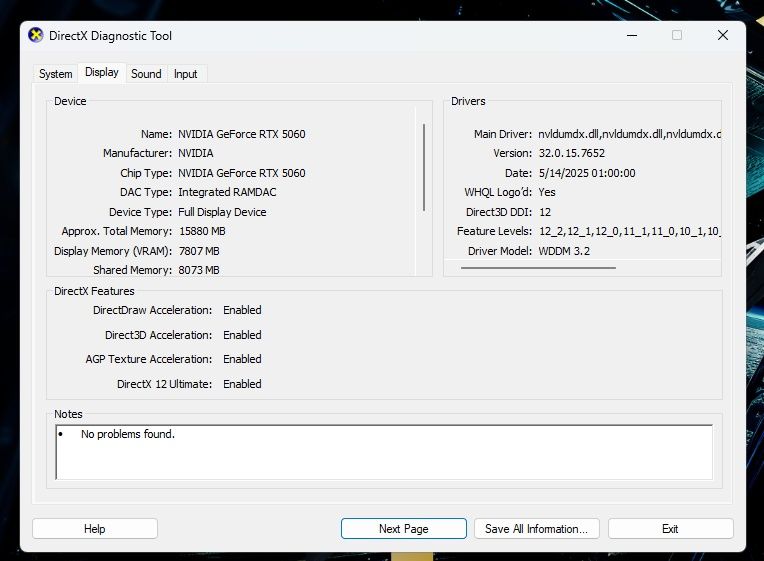This screenshot has width=764, height=561.
Task: Click the 8073 MB shared memory value
Action: point(199,270)
